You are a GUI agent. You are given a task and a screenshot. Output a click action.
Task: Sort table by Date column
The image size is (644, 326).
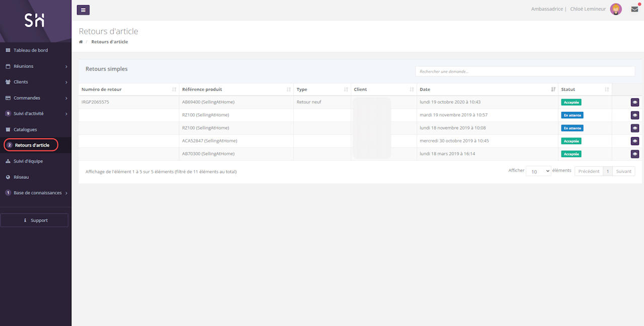(x=487, y=90)
